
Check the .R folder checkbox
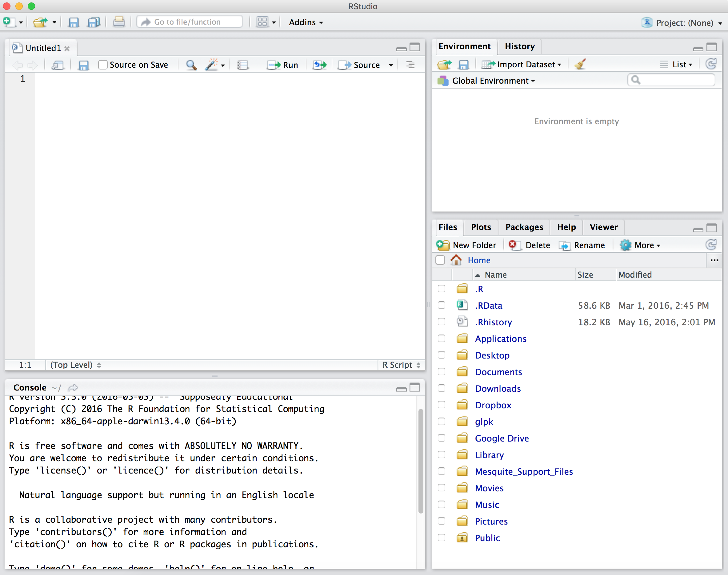[x=442, y=289]
